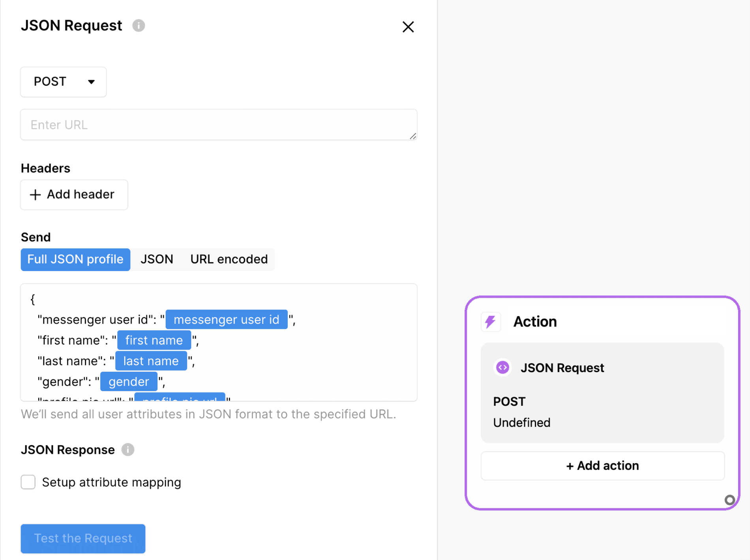Switch to the JSON send tab
Image resolution: width=750 pixels, height=560 pixels.
click(157, 259)
